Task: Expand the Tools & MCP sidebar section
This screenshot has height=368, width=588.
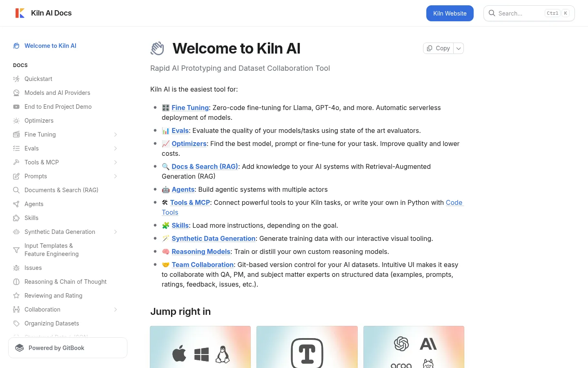Action: point(116,162)
